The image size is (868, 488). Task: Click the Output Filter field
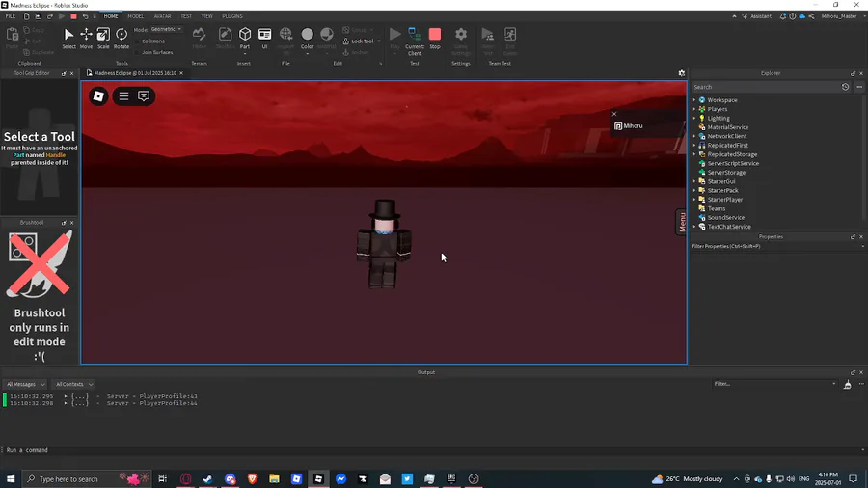[773, 384]
